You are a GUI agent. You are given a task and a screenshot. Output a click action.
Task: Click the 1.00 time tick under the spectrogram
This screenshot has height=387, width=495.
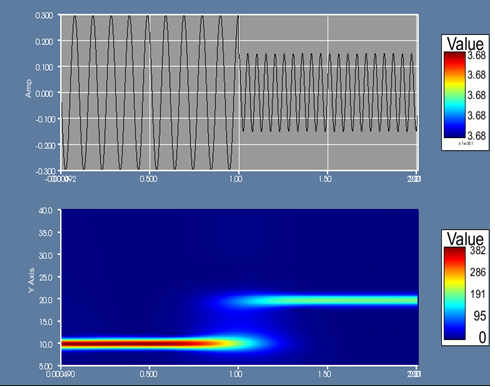pos(236,374)
